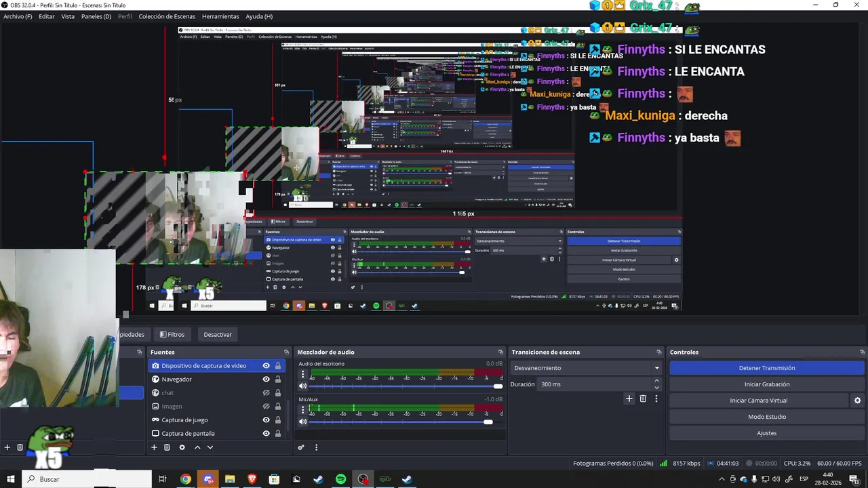Open the Archivo (F) menu
The height and width of the screenshot is (488, 868).
(x=18, y=16)
